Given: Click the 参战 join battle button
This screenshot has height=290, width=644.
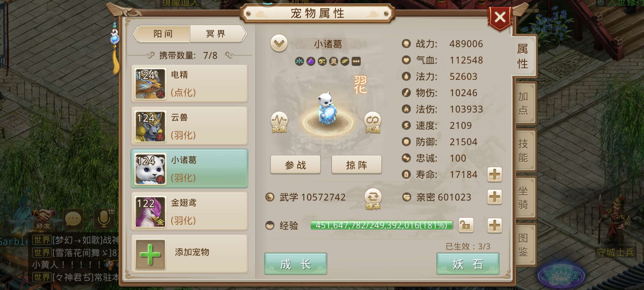Looking at the screenshot, I should coord(295,165).
